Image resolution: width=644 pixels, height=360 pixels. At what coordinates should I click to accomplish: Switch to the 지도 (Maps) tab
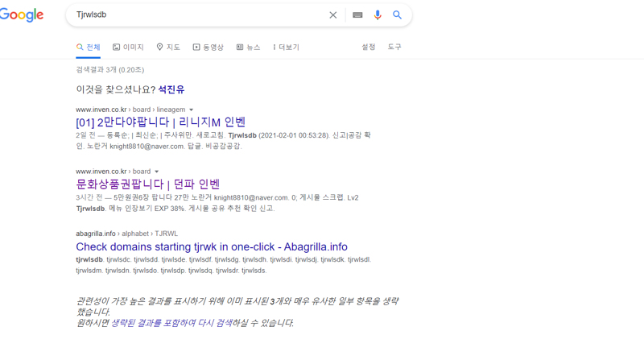[x=168, y=48]
